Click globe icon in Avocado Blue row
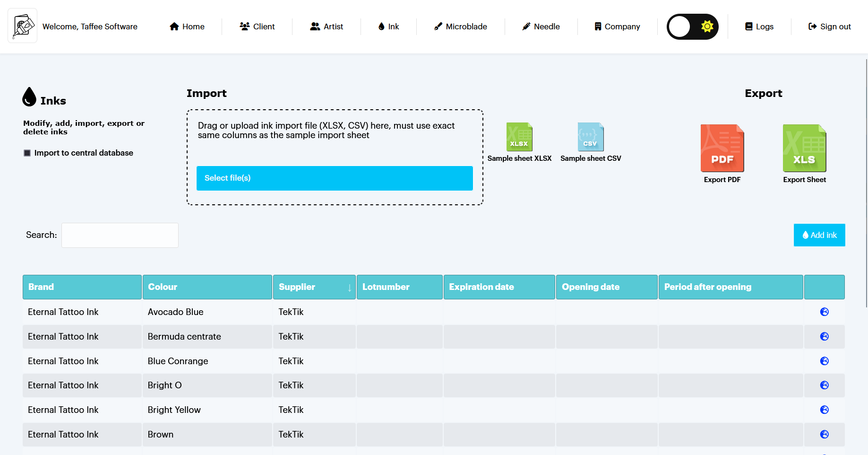 click(824, 312)
